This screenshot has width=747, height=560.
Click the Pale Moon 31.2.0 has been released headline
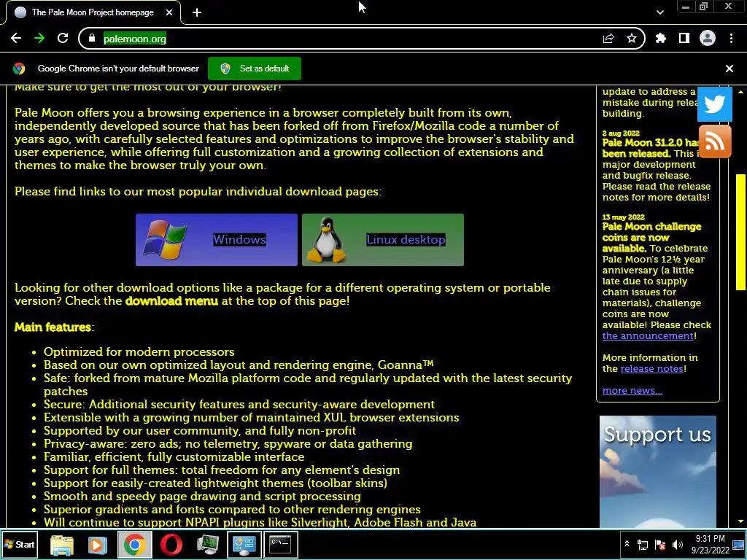coord(651,147)
